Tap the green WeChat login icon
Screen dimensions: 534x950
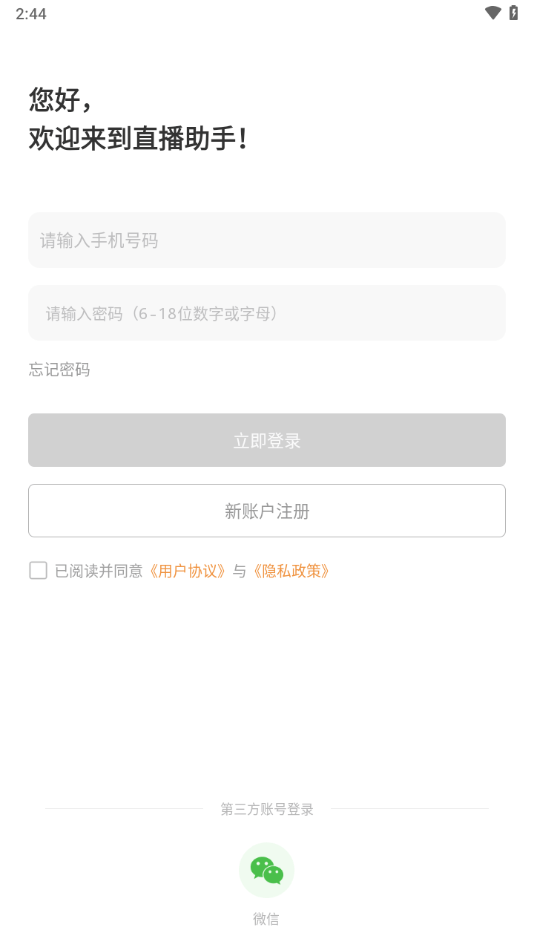[267, 870]
